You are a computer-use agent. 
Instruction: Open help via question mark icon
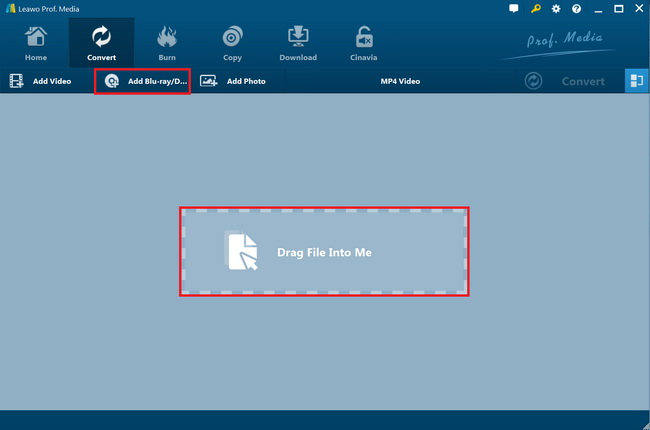(576, 9)
